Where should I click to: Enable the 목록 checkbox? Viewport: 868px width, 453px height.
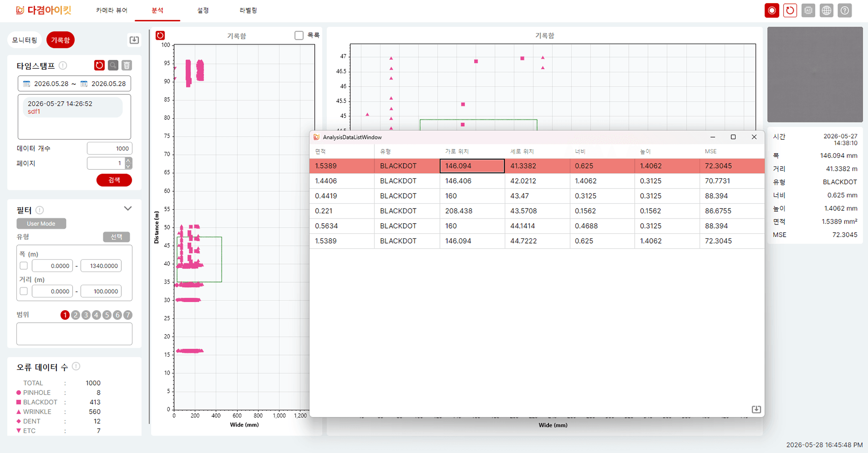point(299,35)
